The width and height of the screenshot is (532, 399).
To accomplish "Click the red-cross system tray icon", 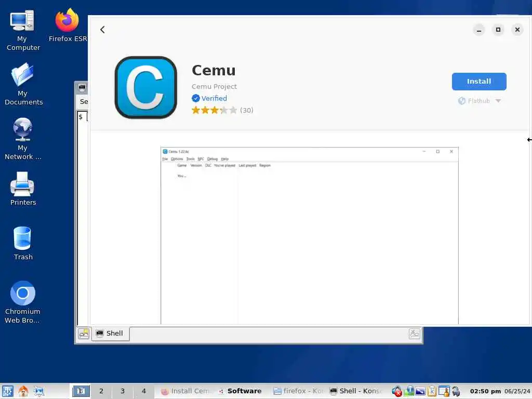I will (x=396, y=391).
